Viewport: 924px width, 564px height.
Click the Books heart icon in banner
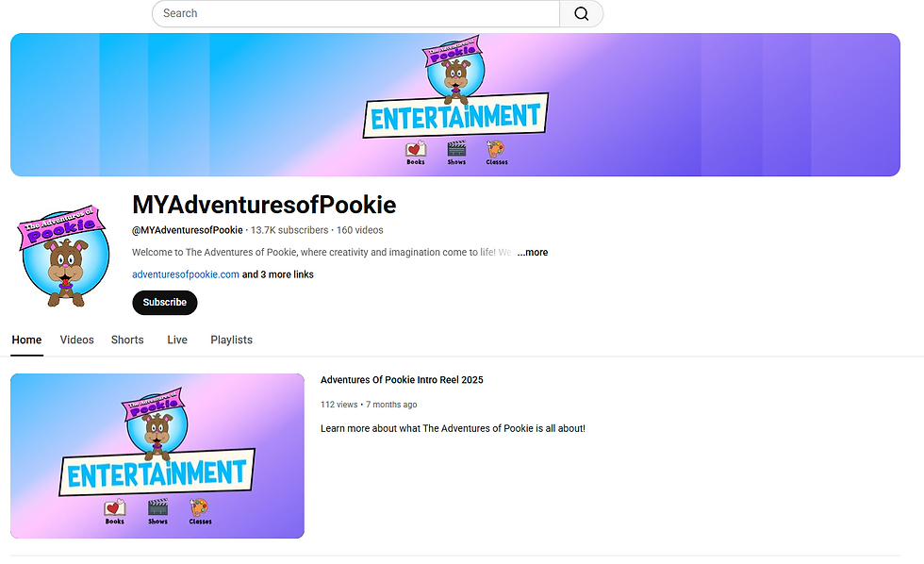pyautogui.click(x=416, y=152)
